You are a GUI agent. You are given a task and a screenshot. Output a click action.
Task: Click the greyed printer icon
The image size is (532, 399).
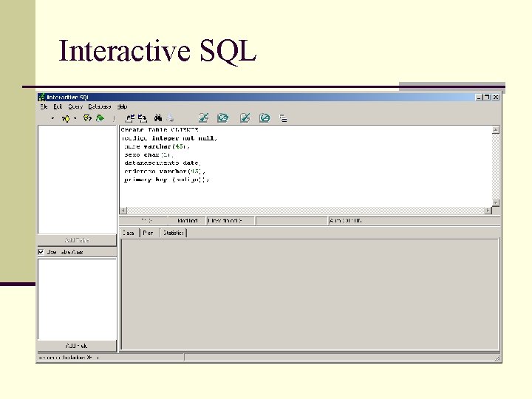click(171, 118)
